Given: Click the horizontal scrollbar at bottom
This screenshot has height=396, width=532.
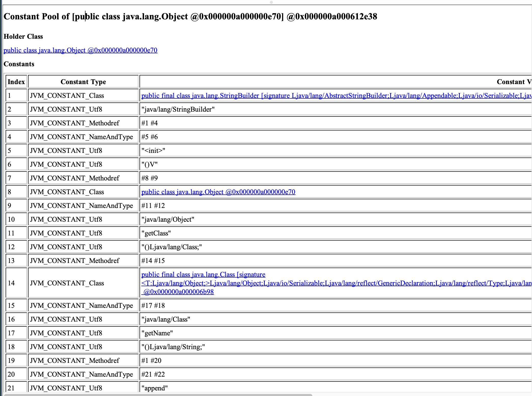Looking at the screenshot, I should pos(158,395).
